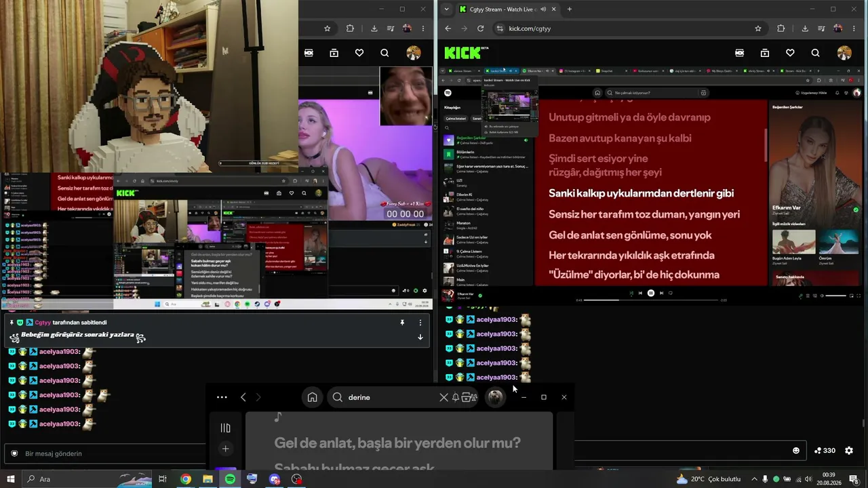Seek the streamed Spotify song progress bar

[651, 300]
